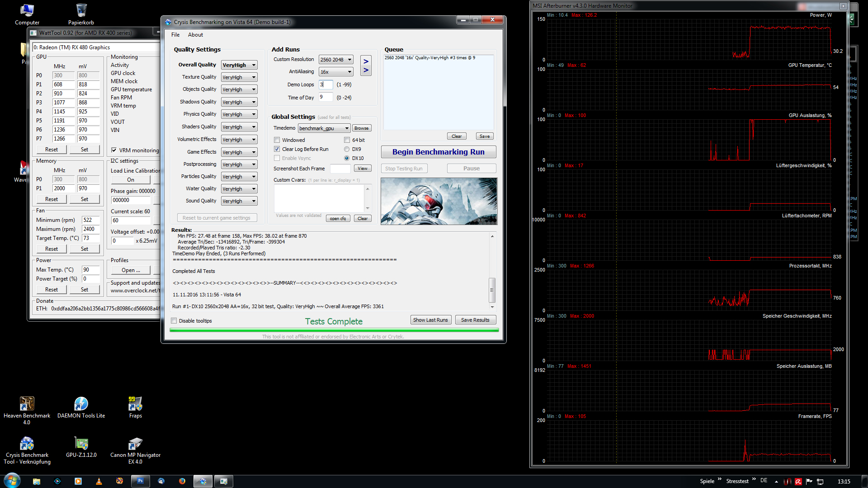Click VLC cone icon in taskbar
Viewport: 868px width, 488px height.
99,481
